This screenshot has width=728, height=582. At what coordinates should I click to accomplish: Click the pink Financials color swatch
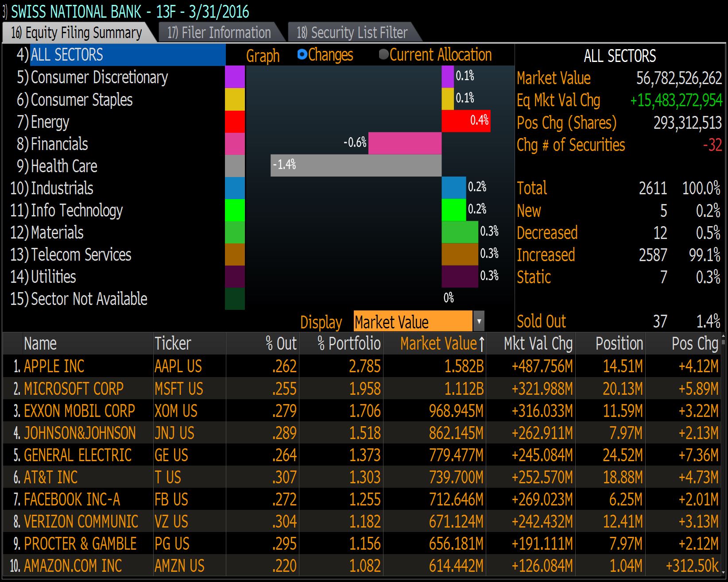235,143
